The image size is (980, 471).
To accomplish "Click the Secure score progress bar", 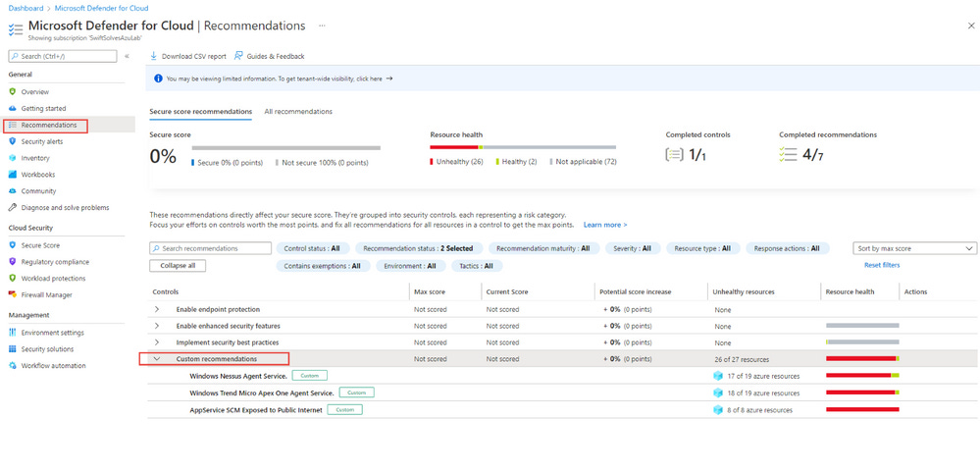I will (286, 147).
